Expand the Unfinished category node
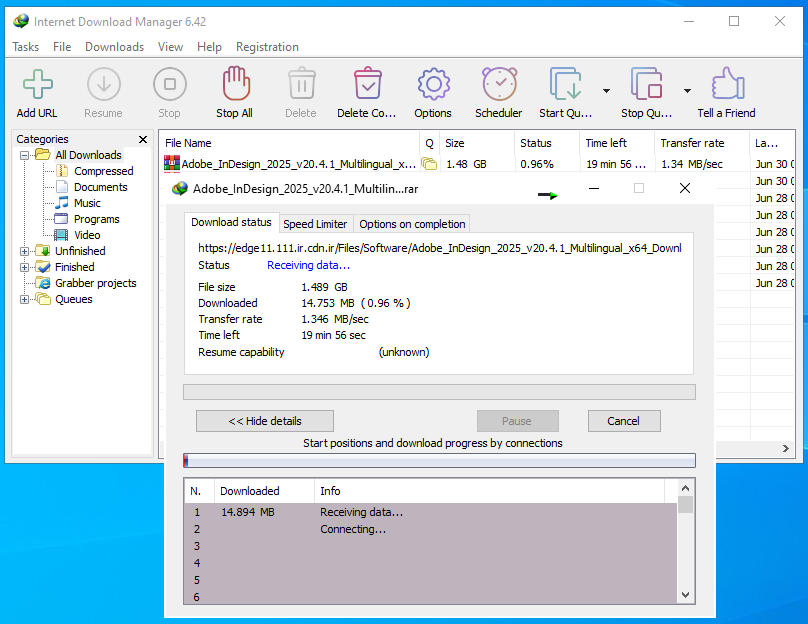 pyautogui.click(x=24, y=251)
